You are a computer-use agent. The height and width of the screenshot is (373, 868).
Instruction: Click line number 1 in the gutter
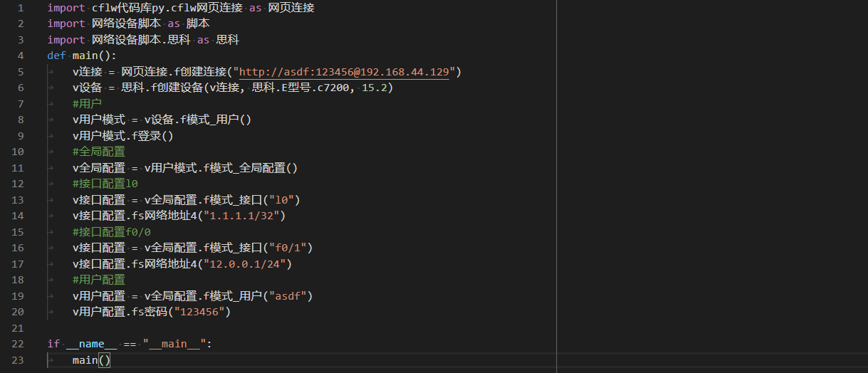(20, 8)
